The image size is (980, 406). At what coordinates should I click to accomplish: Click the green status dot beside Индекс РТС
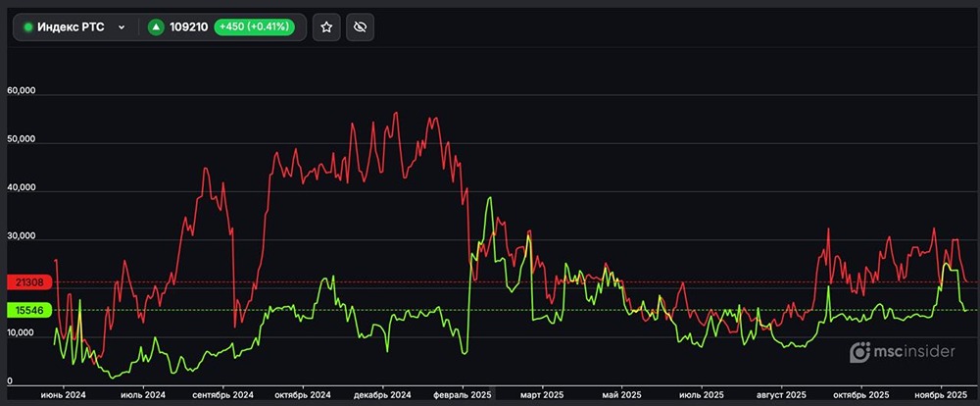pos(28,27)
